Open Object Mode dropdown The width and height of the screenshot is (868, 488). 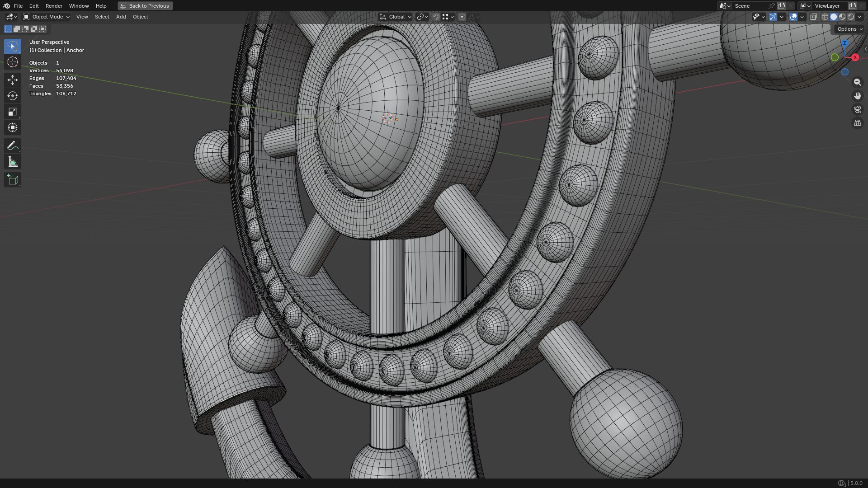[47, 17]
